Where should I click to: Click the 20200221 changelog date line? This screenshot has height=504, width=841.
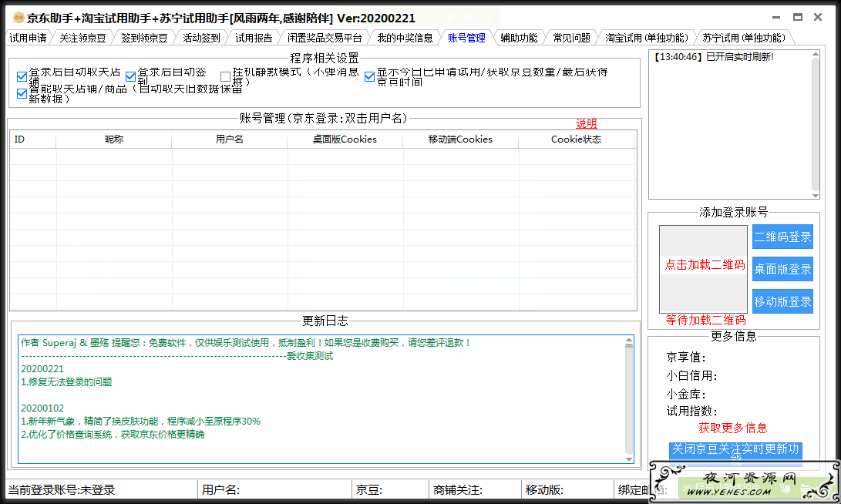pos(42,369)
